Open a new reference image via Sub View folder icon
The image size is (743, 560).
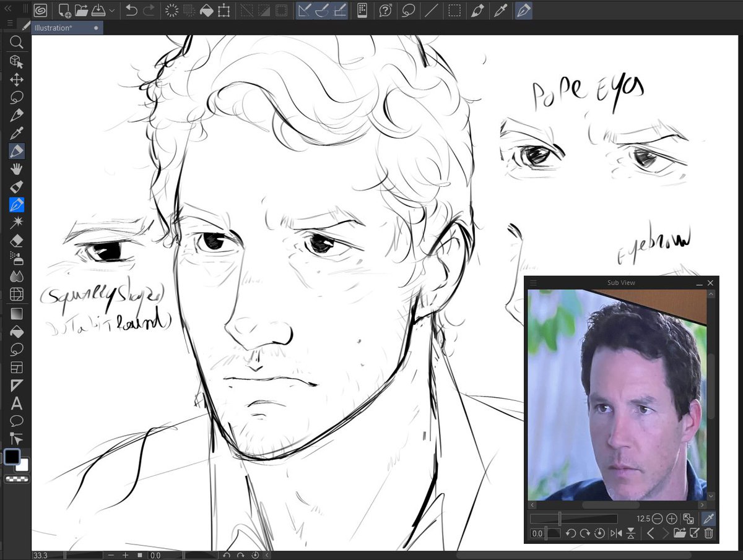click(679, 533)
